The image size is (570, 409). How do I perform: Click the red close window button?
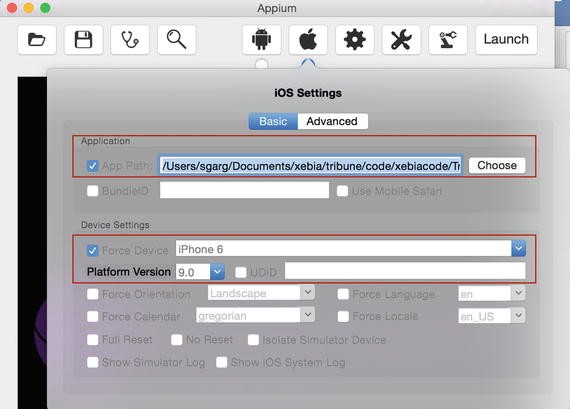[x=12, y=8]
